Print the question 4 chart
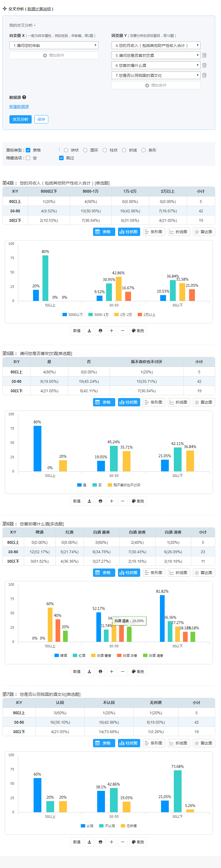 click(101, 331)
